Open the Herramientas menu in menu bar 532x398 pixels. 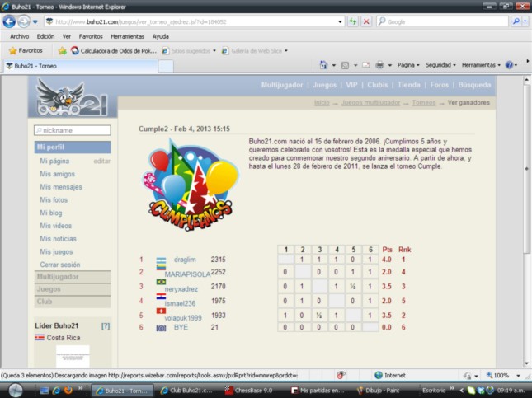pyautogui.click(x=127, y=36)
